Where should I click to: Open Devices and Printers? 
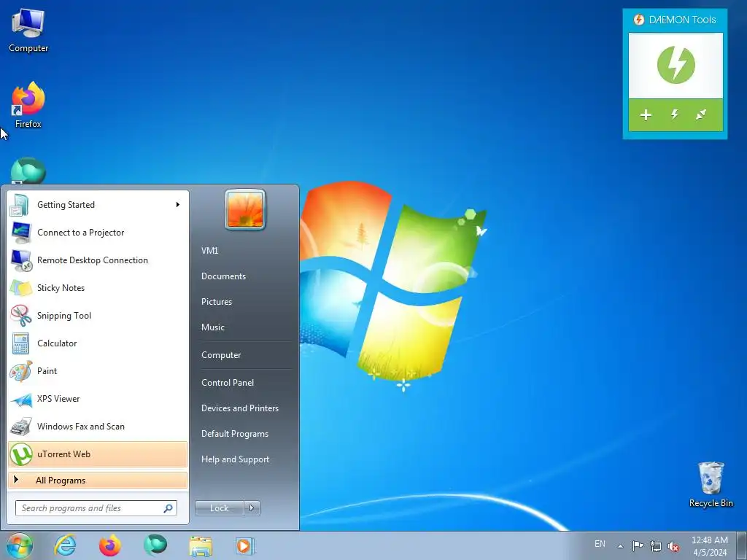[240, 408]
